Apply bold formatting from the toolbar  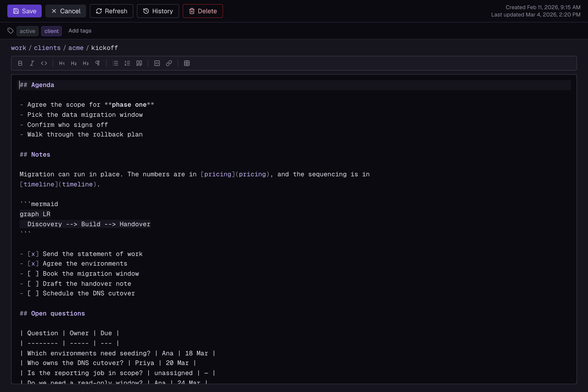(x=20, y=63)
